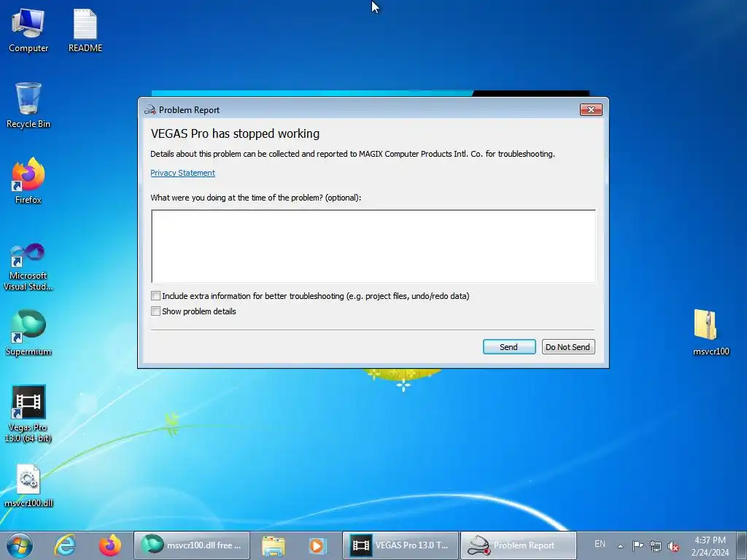Select the msvcr100.dll file icon
The width and height of the screenshot is (747, 560).
(x=28, y=485)
